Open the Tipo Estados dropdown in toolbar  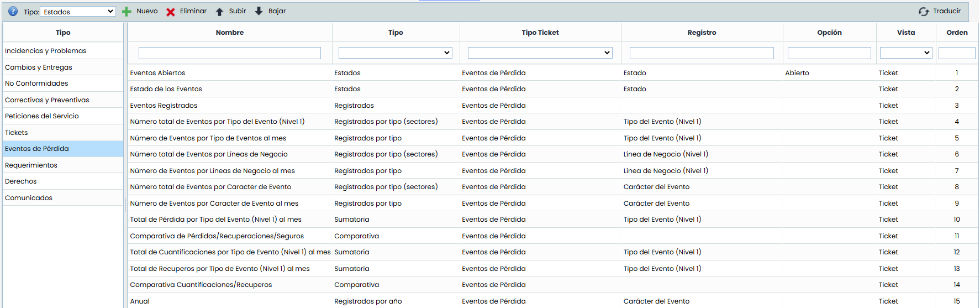78,12
